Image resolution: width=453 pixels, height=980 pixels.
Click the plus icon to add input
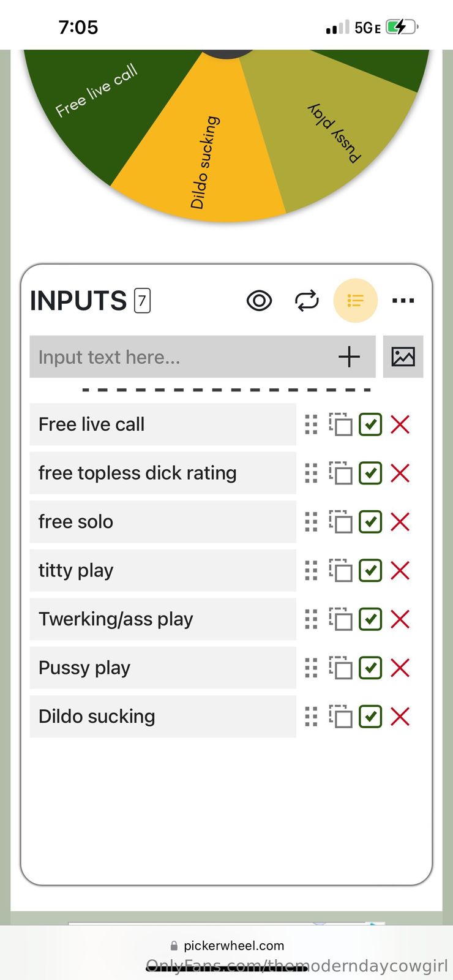point(349,356)
